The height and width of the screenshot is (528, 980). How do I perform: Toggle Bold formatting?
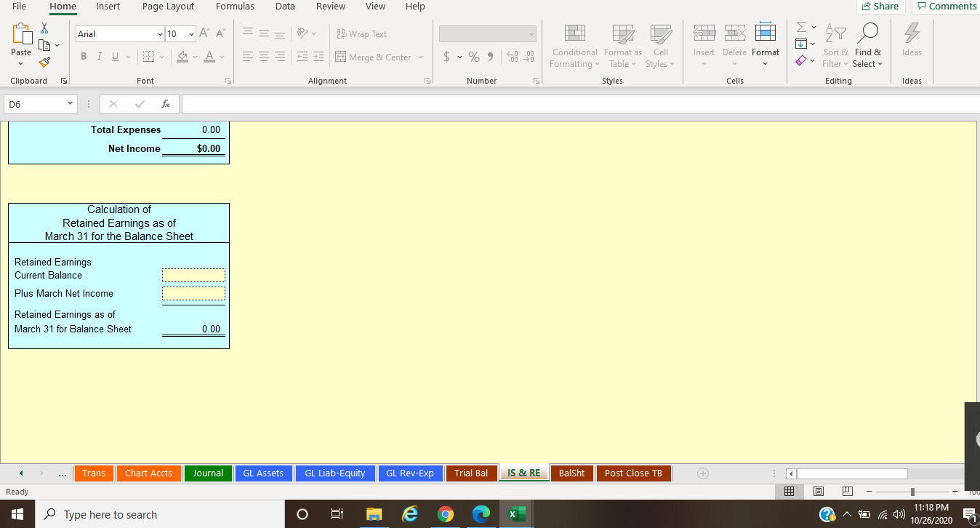(x=84, y=57)
